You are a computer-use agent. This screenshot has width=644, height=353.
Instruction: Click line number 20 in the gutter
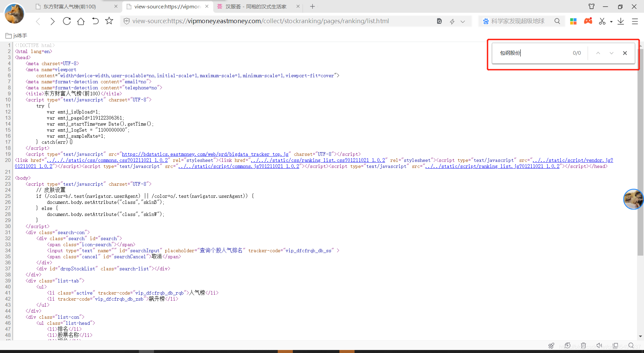pos(8,160)
